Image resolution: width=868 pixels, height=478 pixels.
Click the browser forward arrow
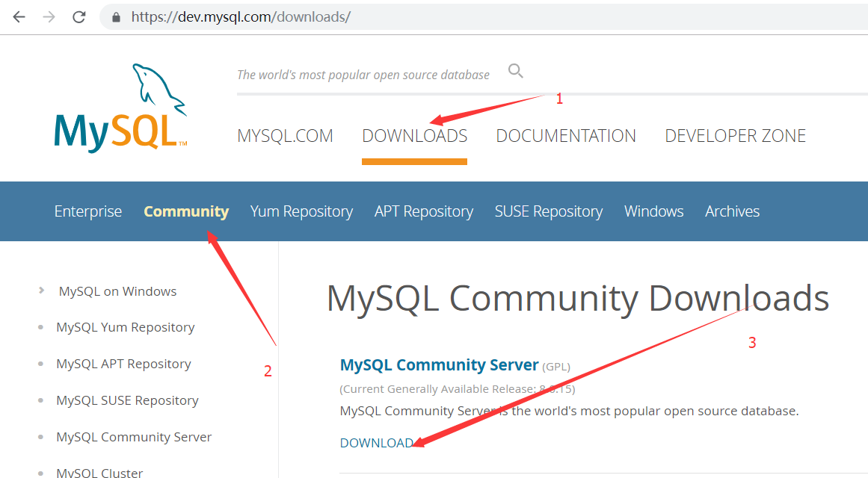point(49,17)
